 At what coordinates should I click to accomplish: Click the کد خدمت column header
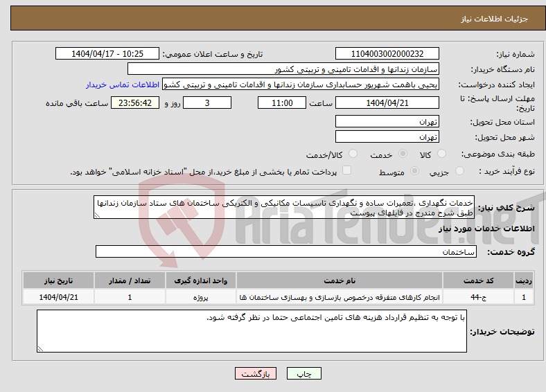tap(479, 280)
